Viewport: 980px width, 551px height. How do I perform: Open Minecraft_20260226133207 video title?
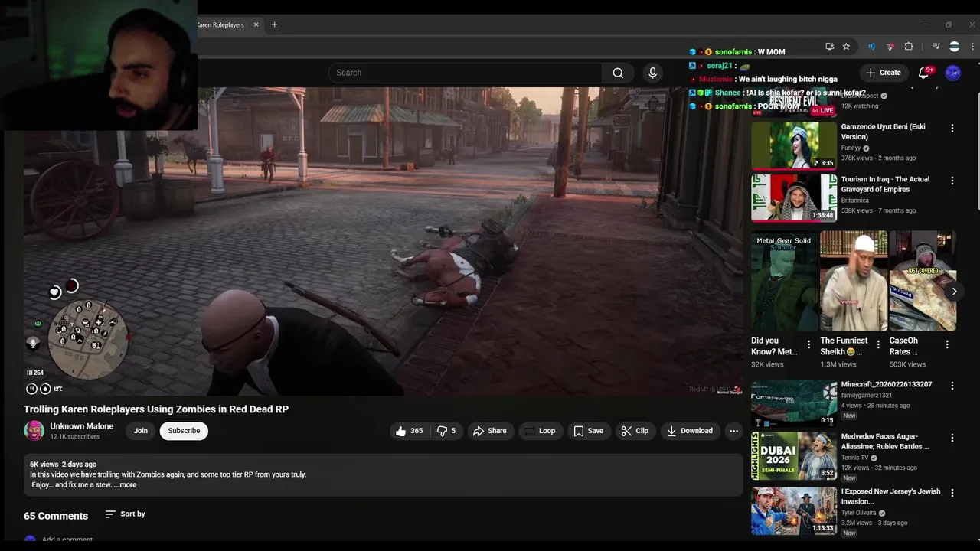coord(887,384)
